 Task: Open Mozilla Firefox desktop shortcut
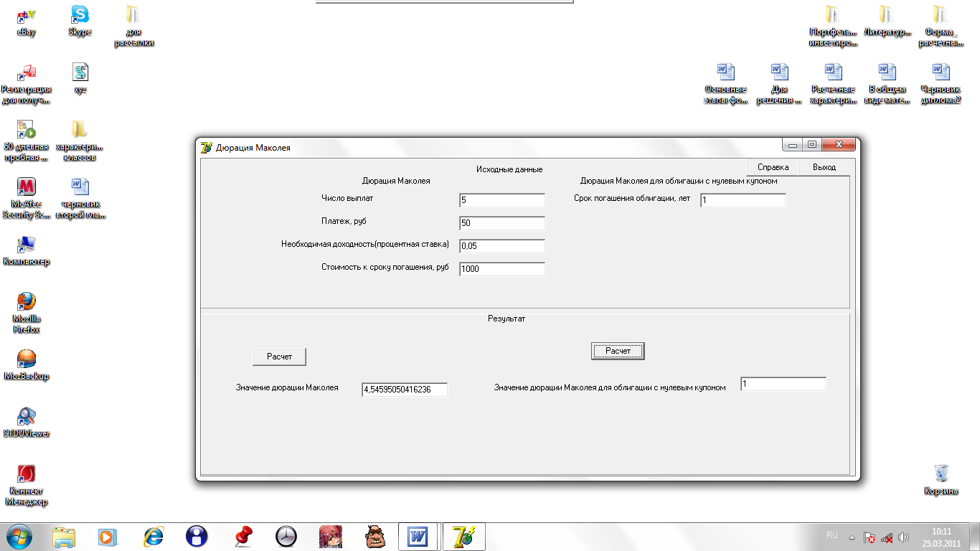click(27, 312)
